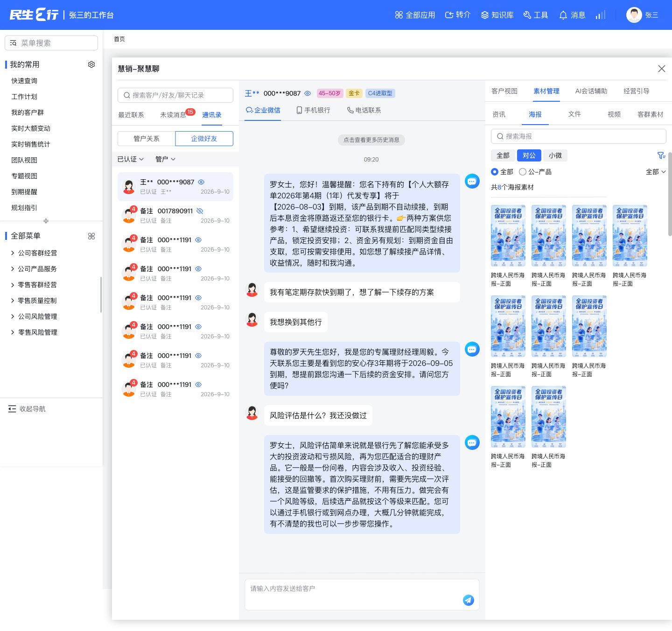
Task: Open the 全部 dropdown above poster list
Action: (x=656, y=172)
